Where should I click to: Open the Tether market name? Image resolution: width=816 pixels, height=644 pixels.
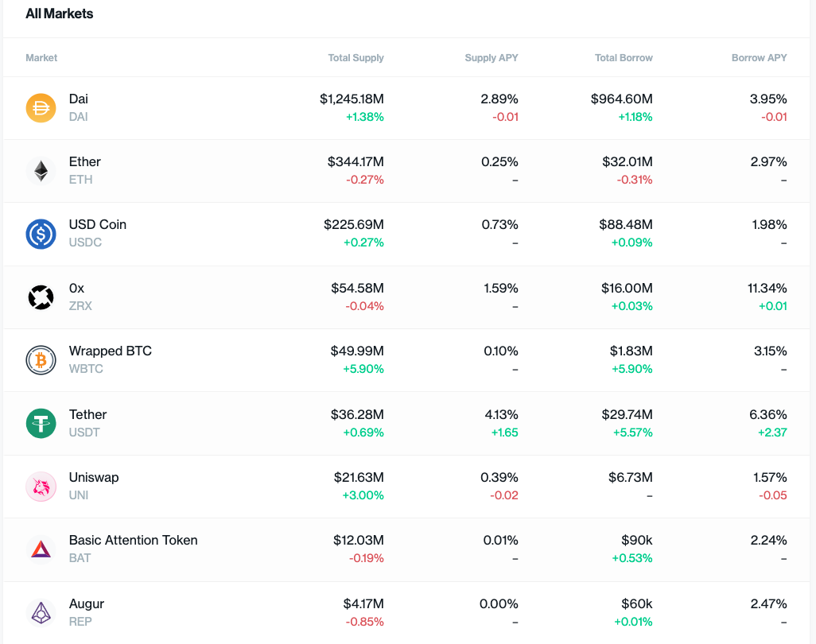point(88,414)
